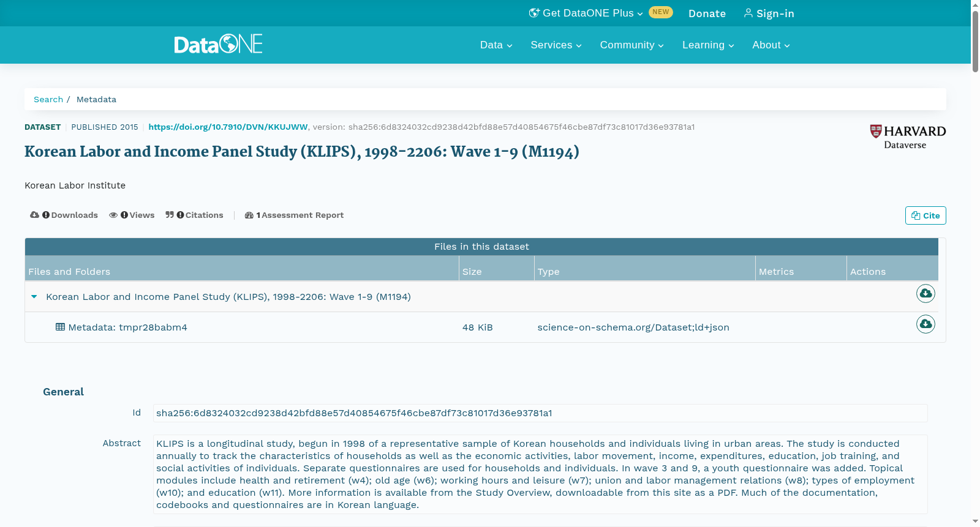This screenshot has width=980, height=527.
Task: Click the Metadata: tmpr28babm4 file name
Action: tap(127, 327)
